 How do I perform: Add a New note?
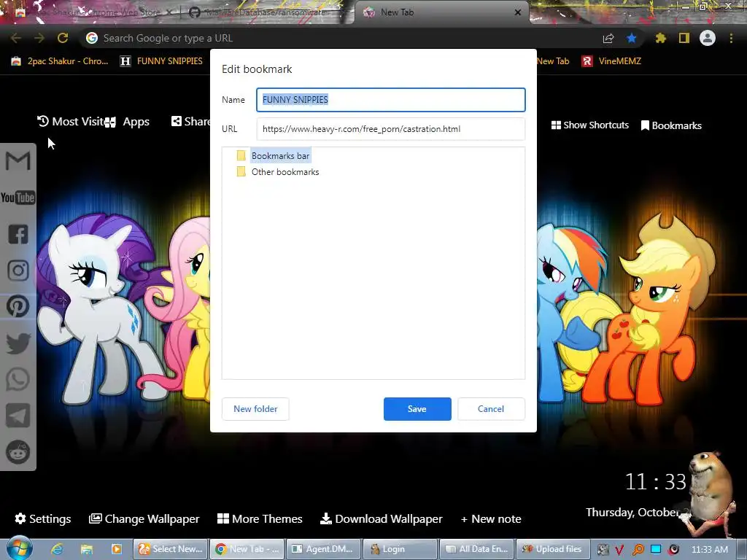click(x=491, y=518)
